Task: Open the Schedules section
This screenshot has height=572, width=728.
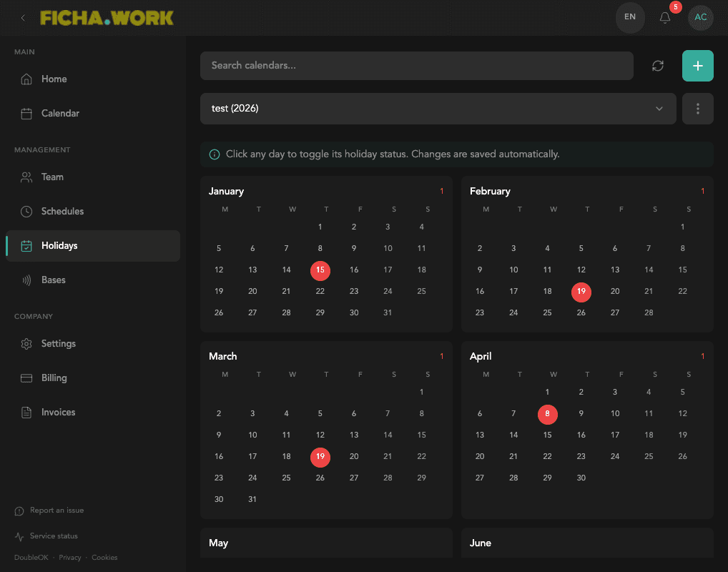Action: (93, 211)
